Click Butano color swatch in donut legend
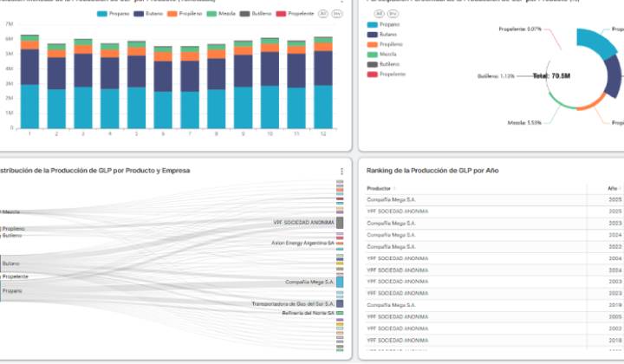The width and height of the screenshot is (624, 364). click(x=373, y=35)
